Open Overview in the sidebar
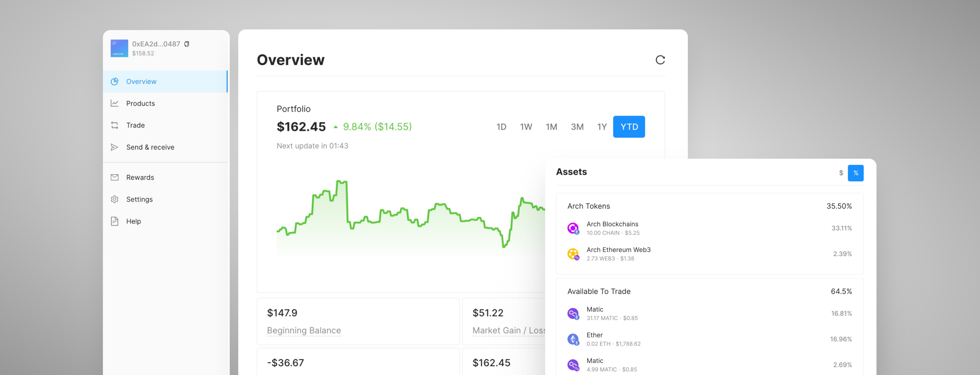Image resolution: width=980 pixels, height=375 pixels. (x=141, y=81)
